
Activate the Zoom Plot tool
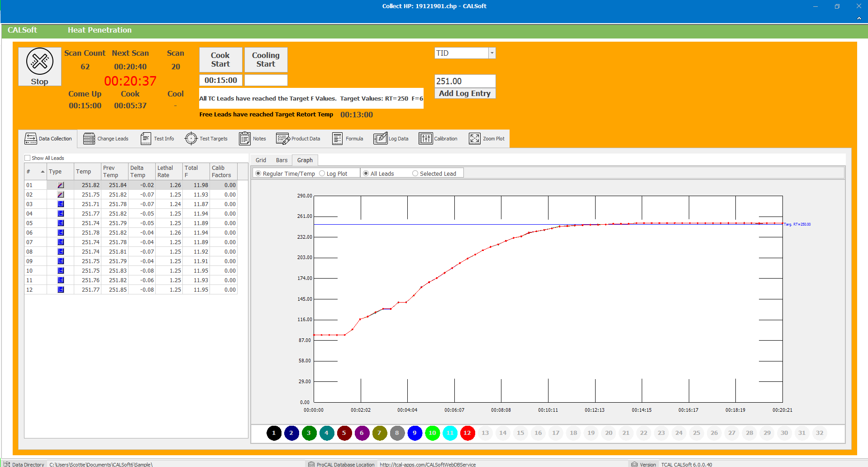(x=486, y=139)
